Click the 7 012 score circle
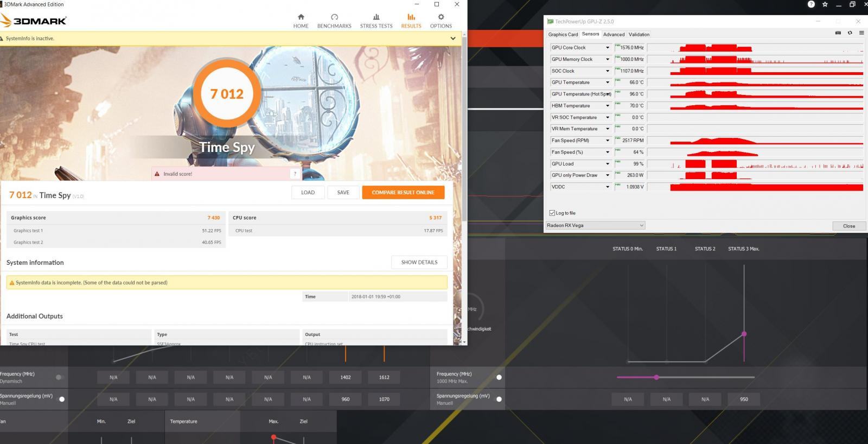 pos(227,94)
